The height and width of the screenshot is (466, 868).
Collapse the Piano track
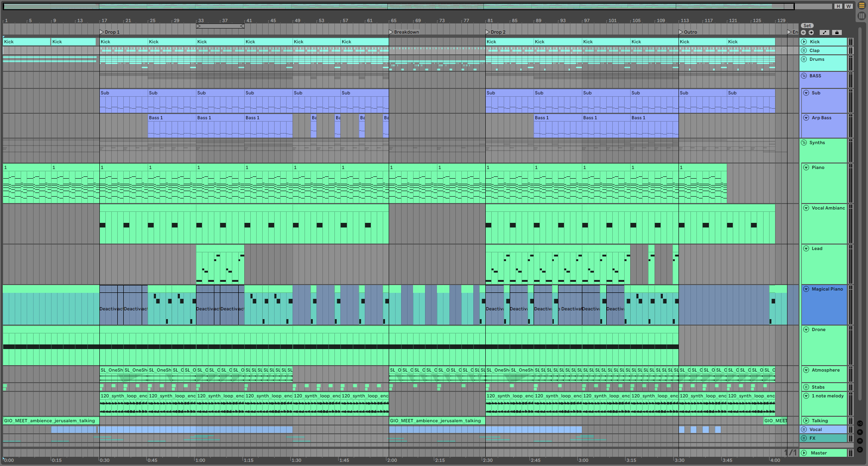[x=806, y=168]
